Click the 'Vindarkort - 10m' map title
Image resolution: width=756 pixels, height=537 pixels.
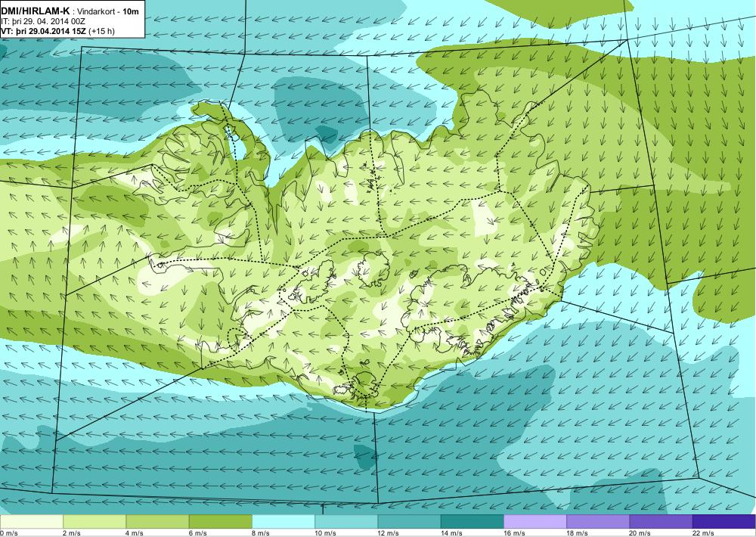pos(108,11)
